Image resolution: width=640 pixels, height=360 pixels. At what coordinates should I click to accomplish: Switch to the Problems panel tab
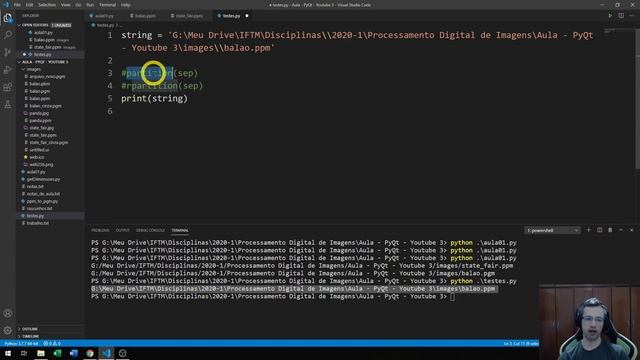[x=100, y=231]
